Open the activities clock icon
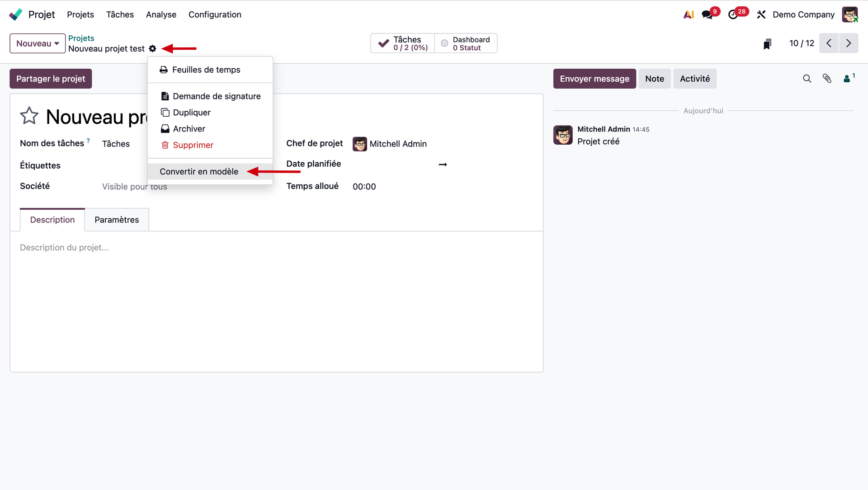 click(733, 14)
